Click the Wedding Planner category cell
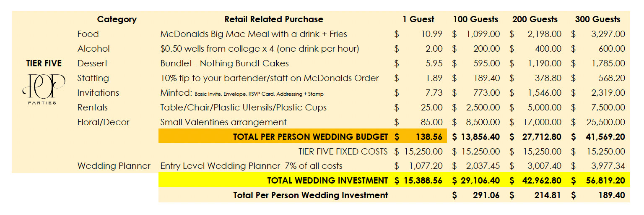 [x=114, y=166]
